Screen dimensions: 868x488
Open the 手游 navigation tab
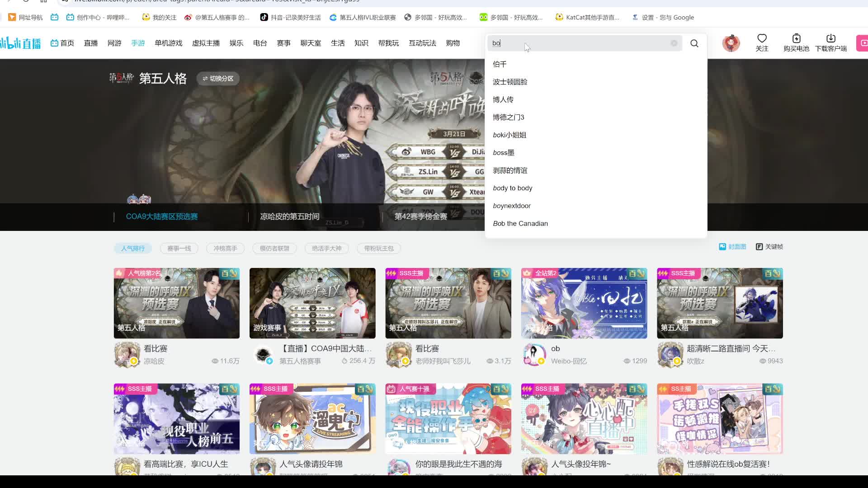click(x=138, y=43)
